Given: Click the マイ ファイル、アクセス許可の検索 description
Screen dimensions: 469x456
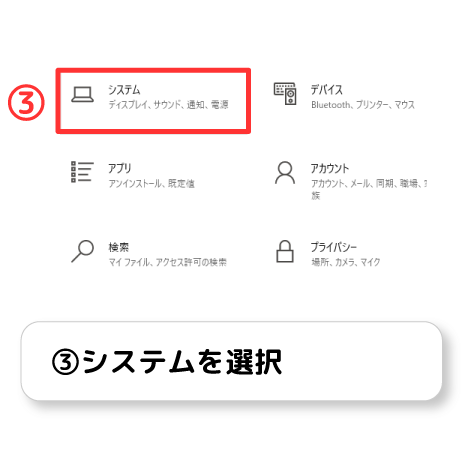Looking at the screenshot, I should [168, 262].
